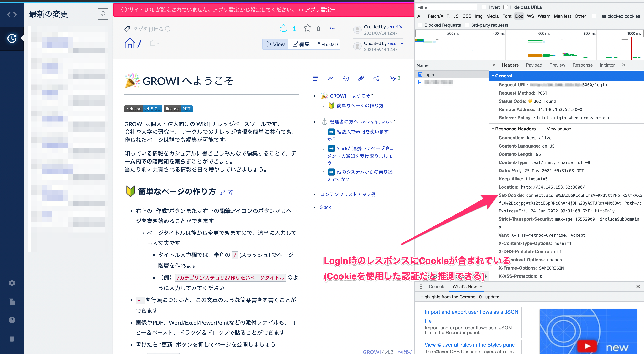
Task: Enable the Invert filter checkbox
Action: [x=484, y=7]
